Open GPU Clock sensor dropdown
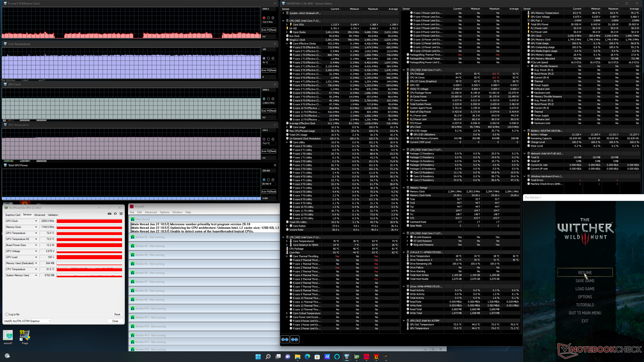 (x=36, y=221)
